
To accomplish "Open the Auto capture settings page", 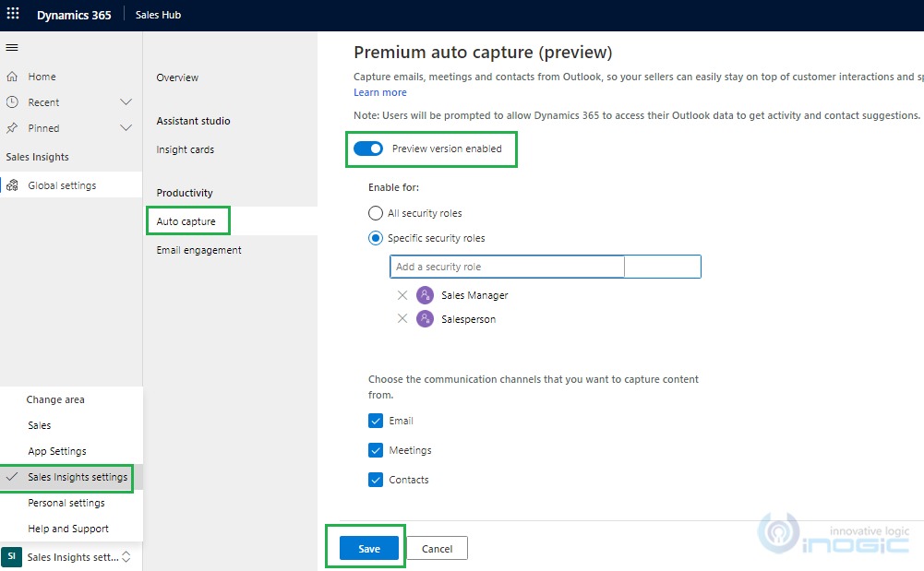I will coord(186,221).
